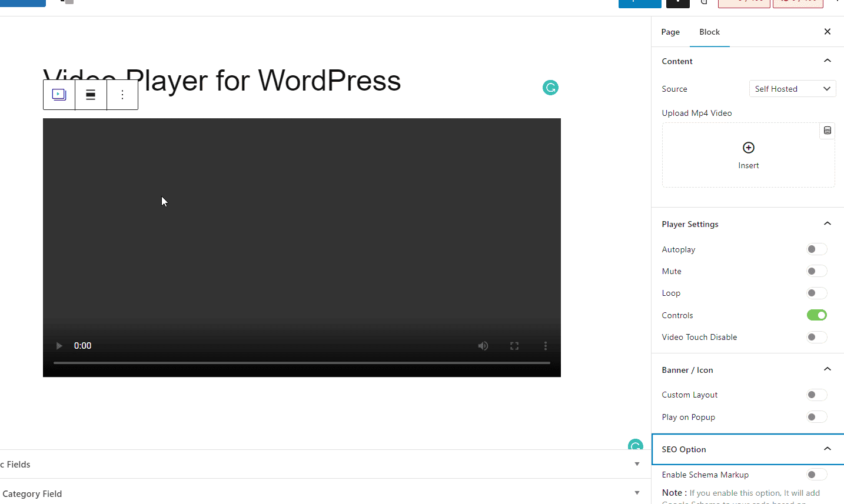Open the media library icon above Insert
Screen dimensions: 844x504
pos(827,131)
